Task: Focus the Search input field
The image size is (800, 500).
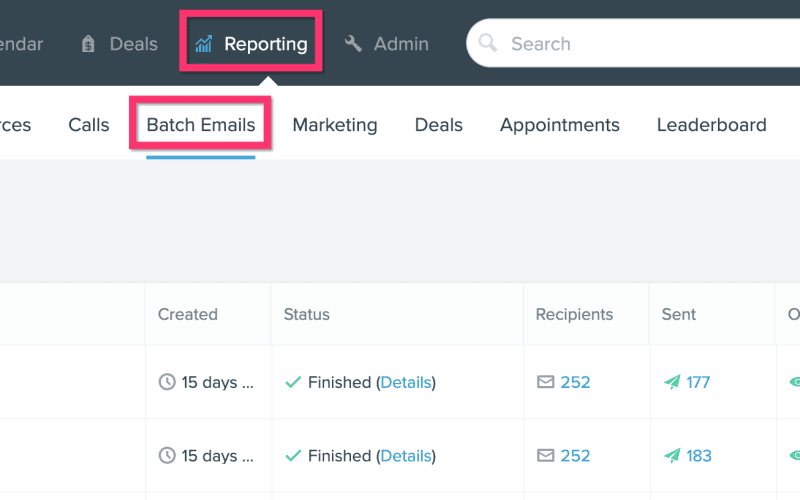Action: coord(633,43)
